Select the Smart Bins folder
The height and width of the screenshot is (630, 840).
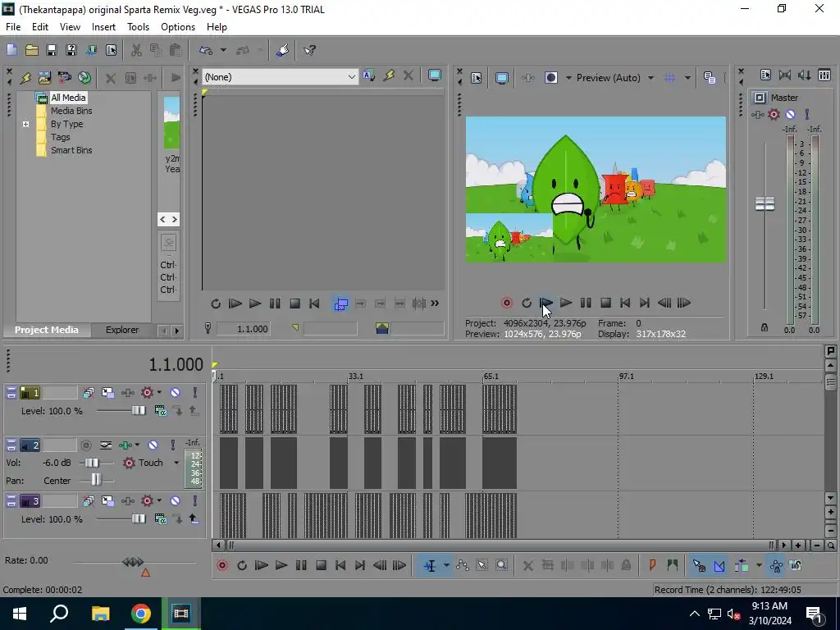[71, 150]
